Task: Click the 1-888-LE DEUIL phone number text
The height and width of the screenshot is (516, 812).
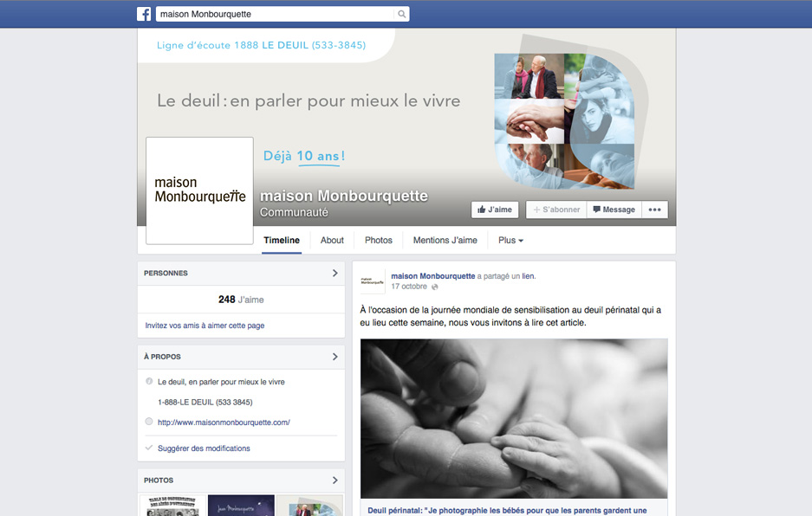Action: point(205,402)
